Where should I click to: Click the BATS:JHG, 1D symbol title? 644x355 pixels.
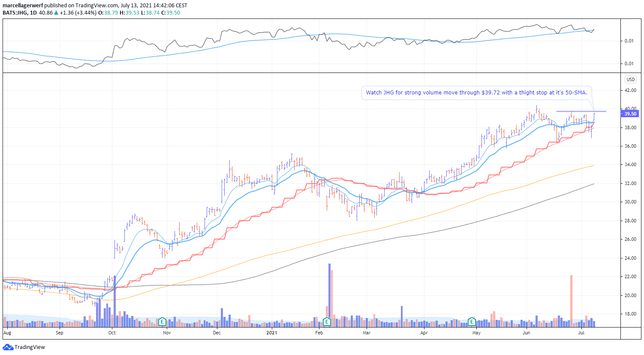tap(19, 13)
